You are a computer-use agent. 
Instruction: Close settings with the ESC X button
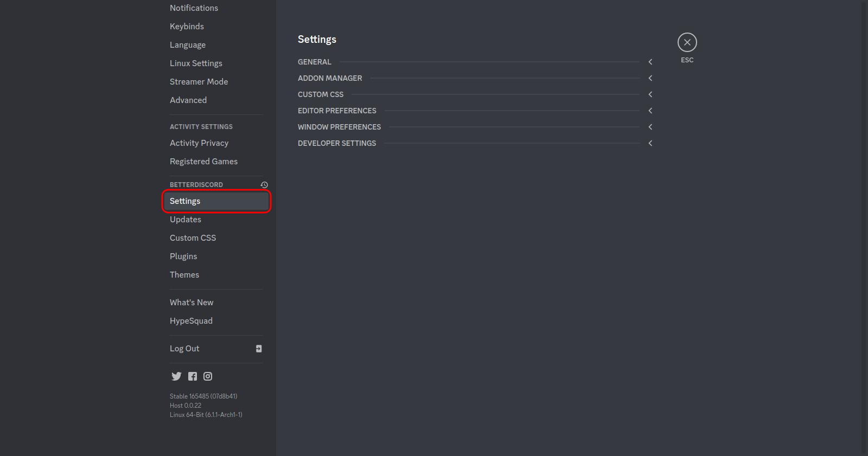(x=687, y=42)
